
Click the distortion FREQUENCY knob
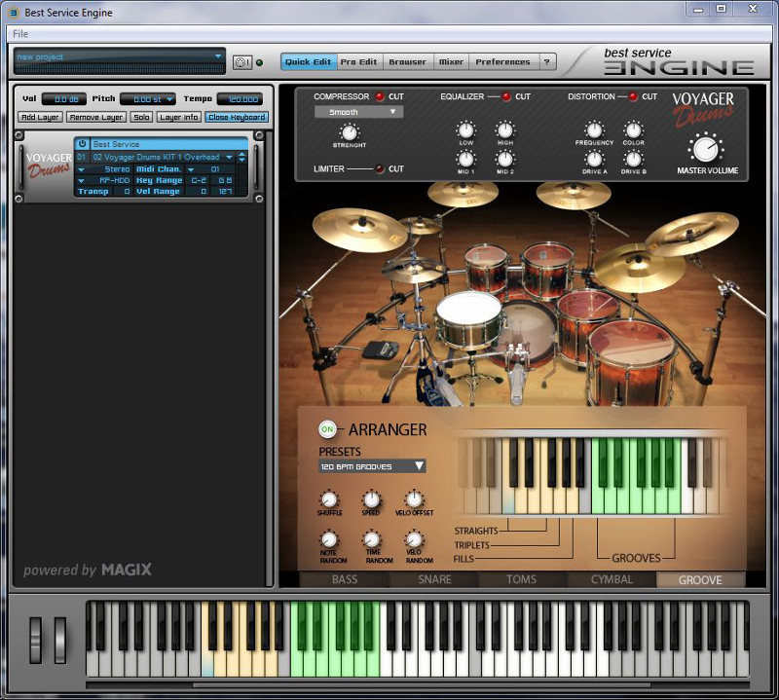(x=594, y=130)
